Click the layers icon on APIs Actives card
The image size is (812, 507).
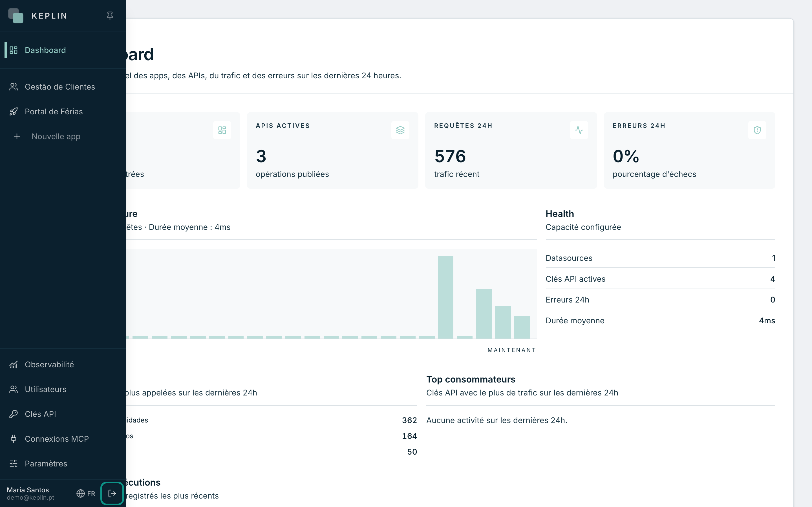[400, 130]
